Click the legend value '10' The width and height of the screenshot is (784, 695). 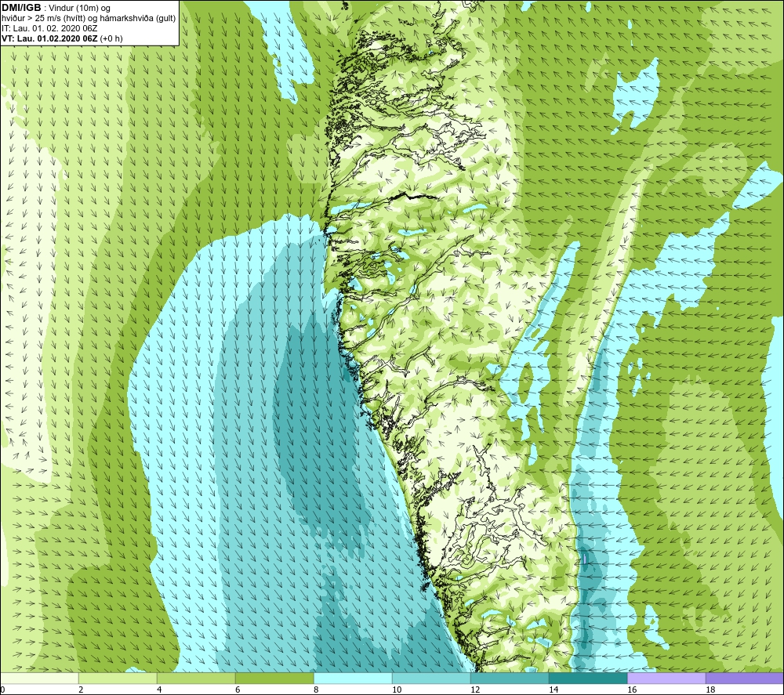pyautogui.click(x=397, y=690)
